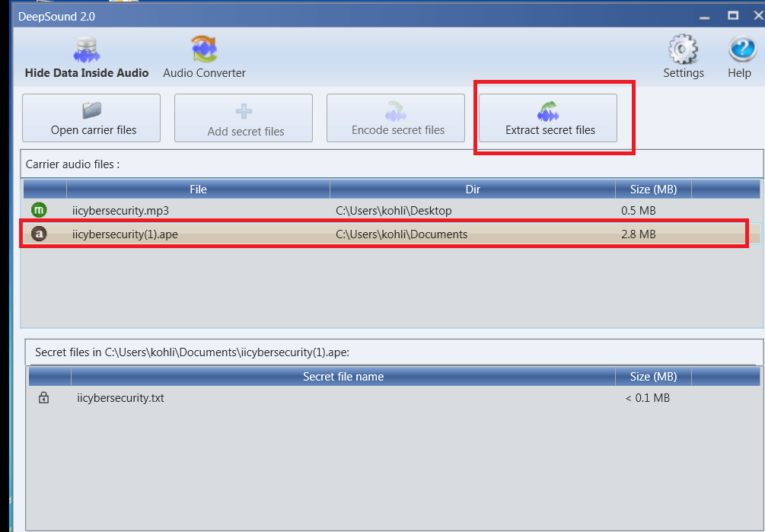Screen dimensions: 765x532
Task: Click the C:\Users\kohli\Documents directory cell
Action: pyautogui.click(x=401, y=234)
